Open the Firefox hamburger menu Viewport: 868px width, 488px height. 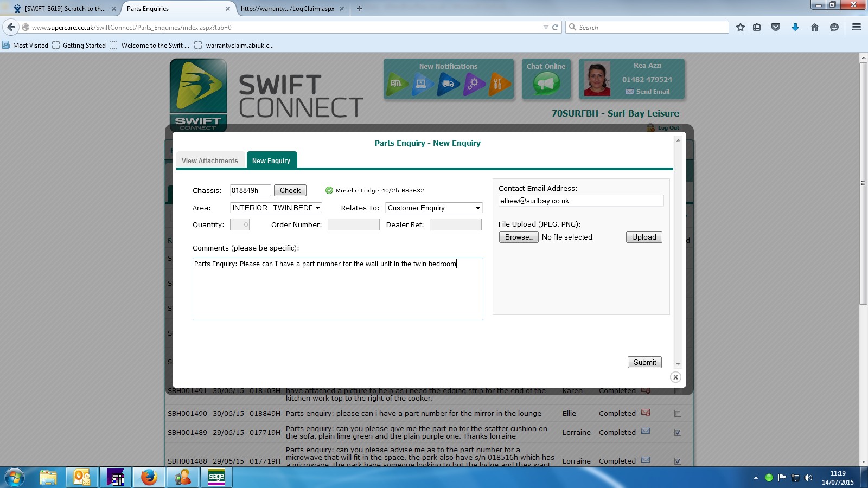(x=857, y=27)
